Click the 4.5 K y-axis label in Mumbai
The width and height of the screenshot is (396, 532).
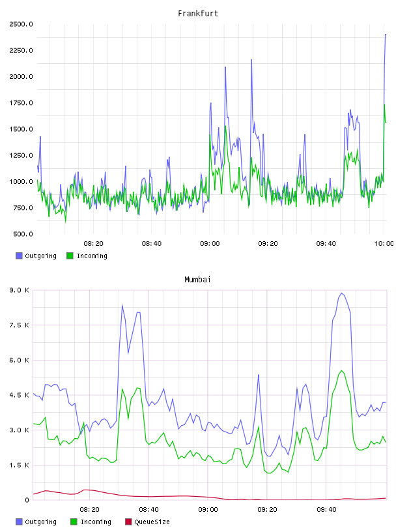pyautogui.click(x=19, y=395)
